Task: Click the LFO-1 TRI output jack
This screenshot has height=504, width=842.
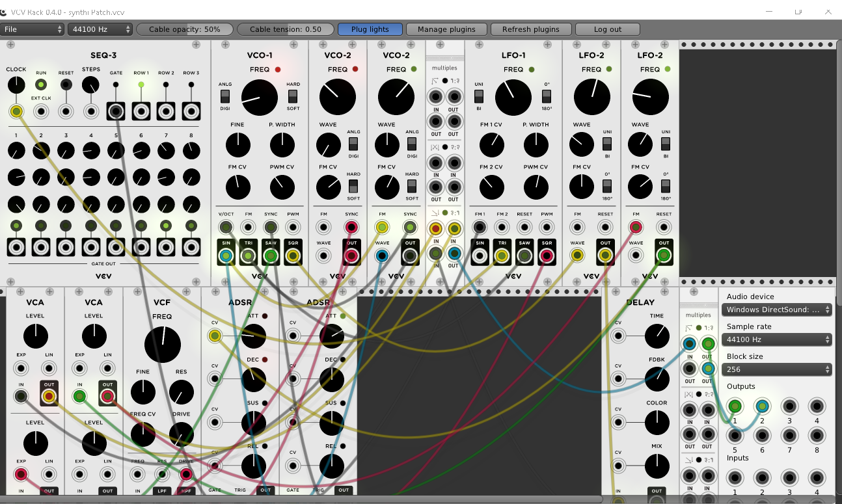Action: pyautogui.click(x=502, y=256)
